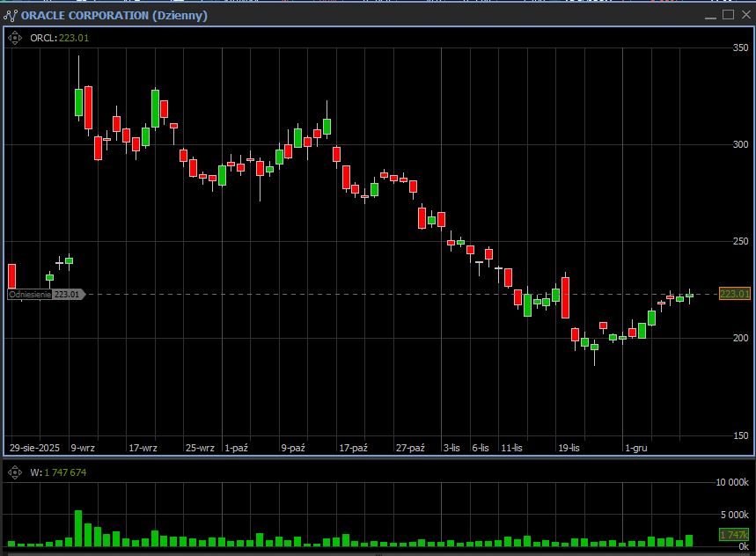Close the Oracle Corporation chart window
Viewport: 756px width, 556px height.
click(x=745, y=15)
